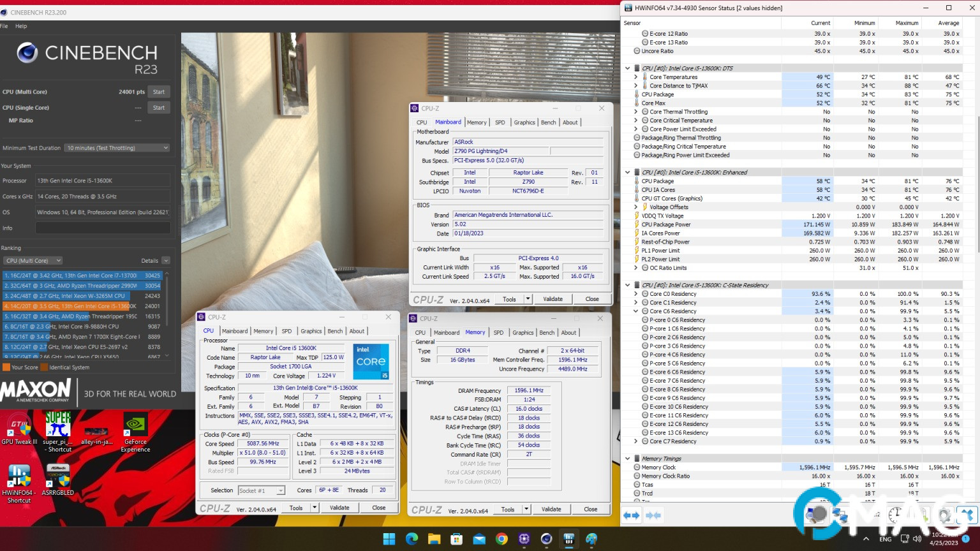The width and height of the screenshot is (980, 551).
Task: Open File Explorer from taskbar
Action: pos(434,539)
